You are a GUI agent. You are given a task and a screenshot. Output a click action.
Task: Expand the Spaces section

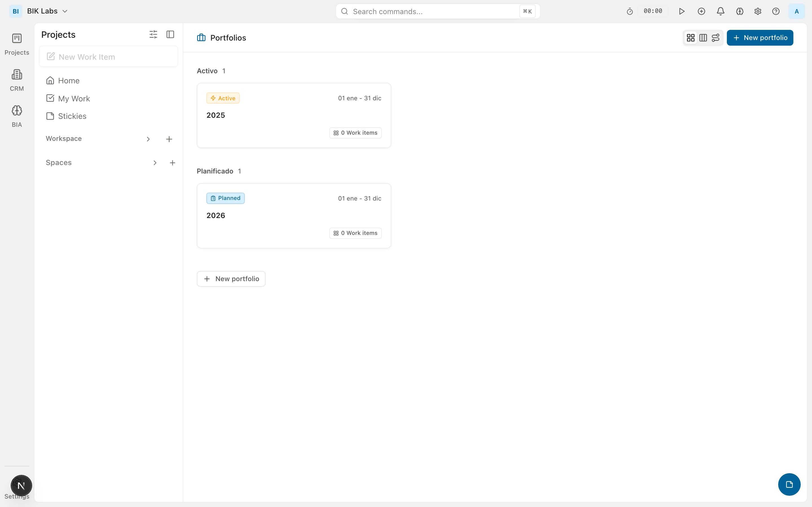155,163
